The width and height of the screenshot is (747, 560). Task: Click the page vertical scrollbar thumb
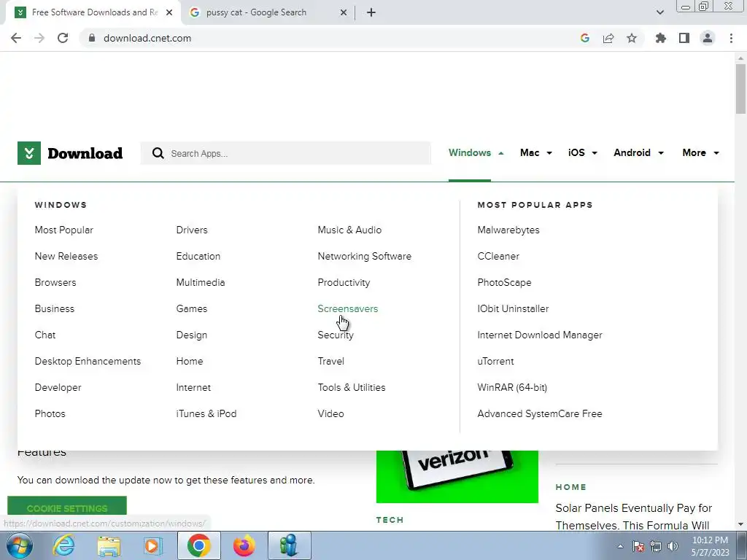(740, 89)
